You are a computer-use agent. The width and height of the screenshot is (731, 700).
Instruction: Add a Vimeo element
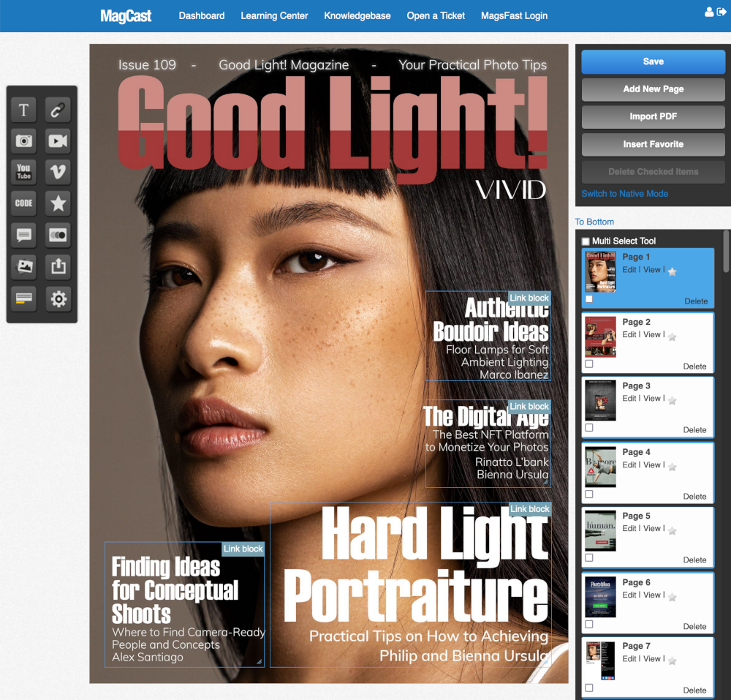click(58, 172)
